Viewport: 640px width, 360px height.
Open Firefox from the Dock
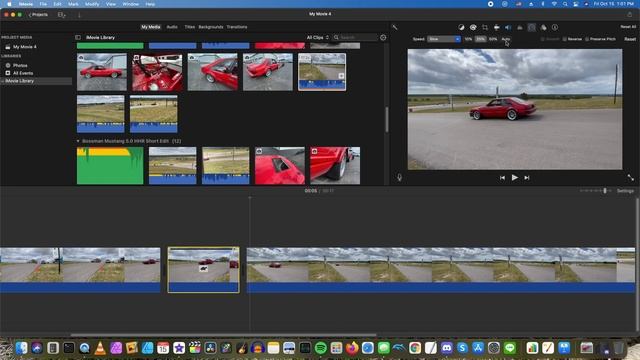352,348
